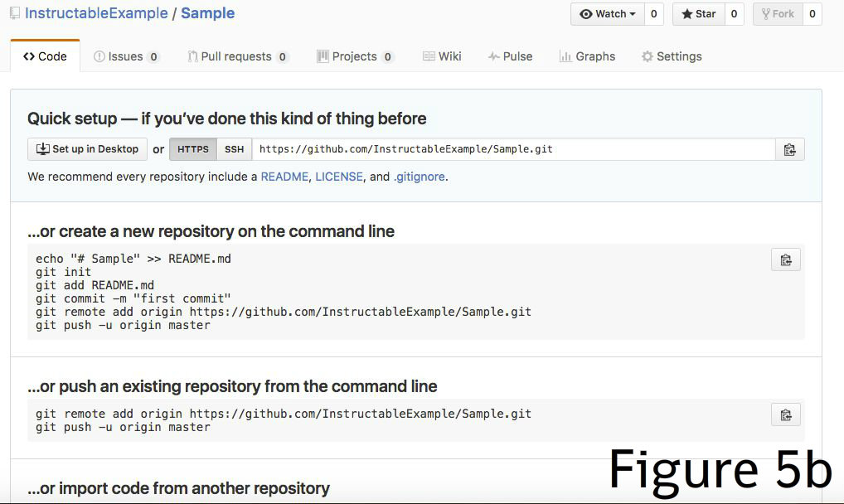
Task: Click the InstructableExample owner link
Action: point(96,13)
